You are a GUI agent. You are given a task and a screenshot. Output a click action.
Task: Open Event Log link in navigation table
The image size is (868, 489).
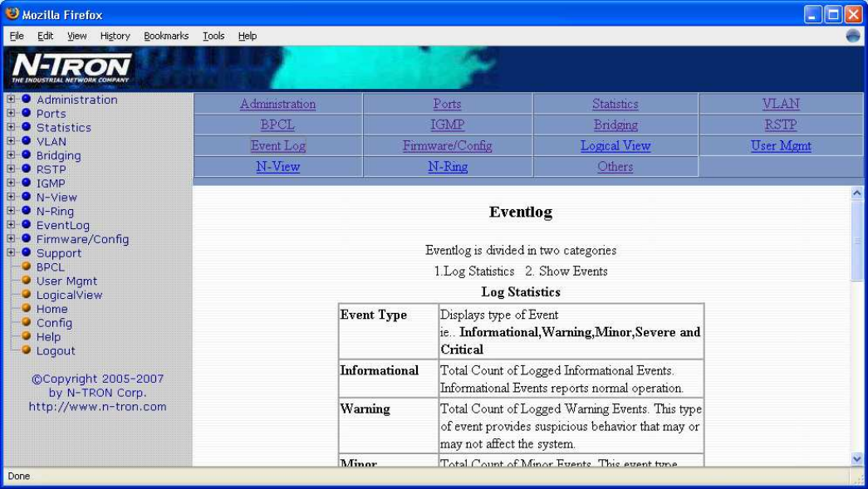tap(278, 146)
